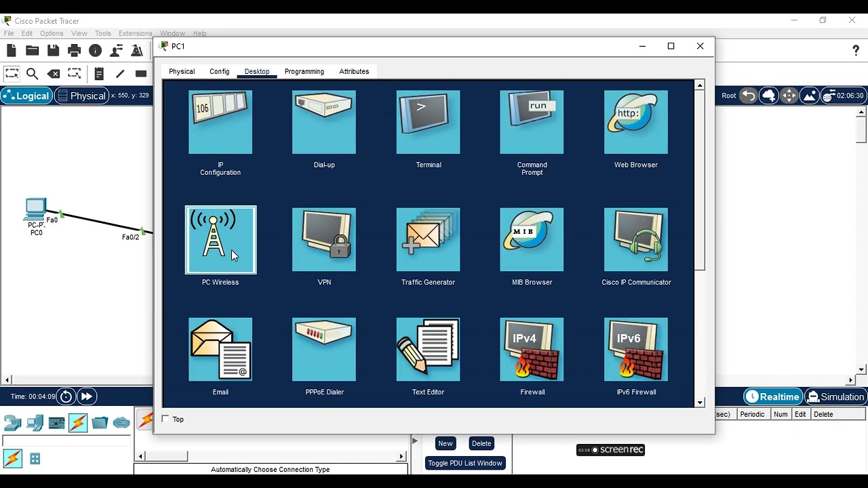Create a new cluster with the cloud icon

(x=769, y=96)
